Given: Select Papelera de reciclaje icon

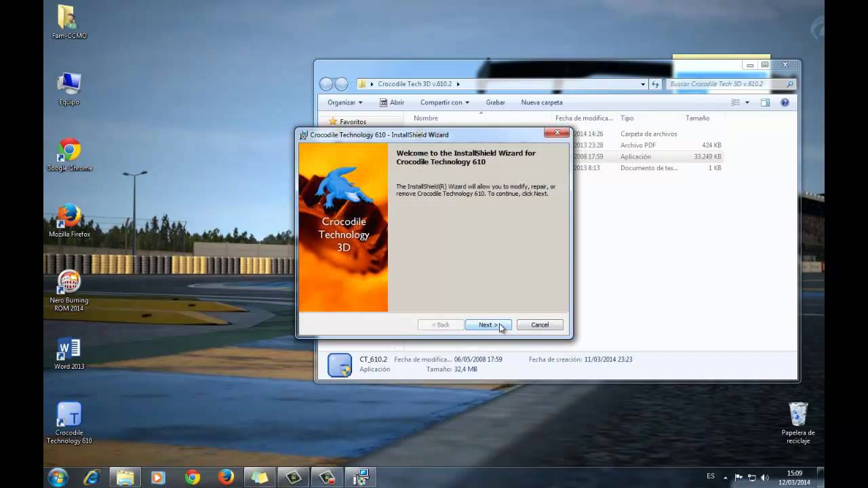Looking at the screenshot, I should coord(798,423).
